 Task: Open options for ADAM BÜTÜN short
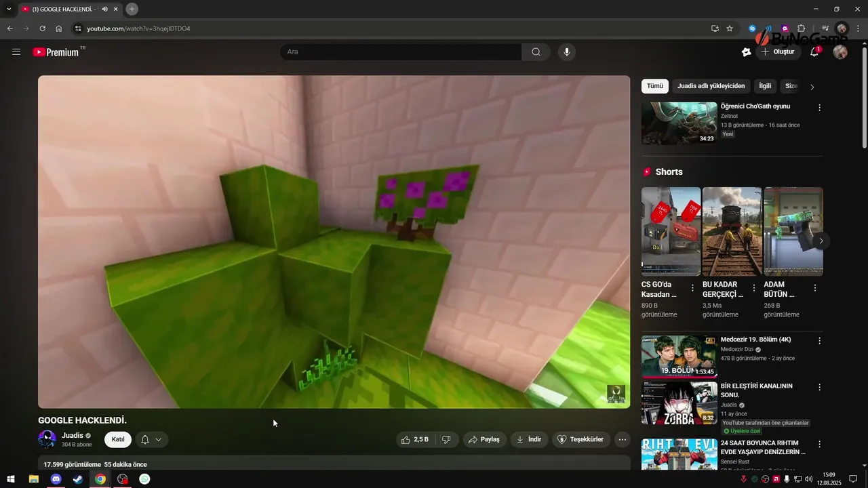point(814,288)
